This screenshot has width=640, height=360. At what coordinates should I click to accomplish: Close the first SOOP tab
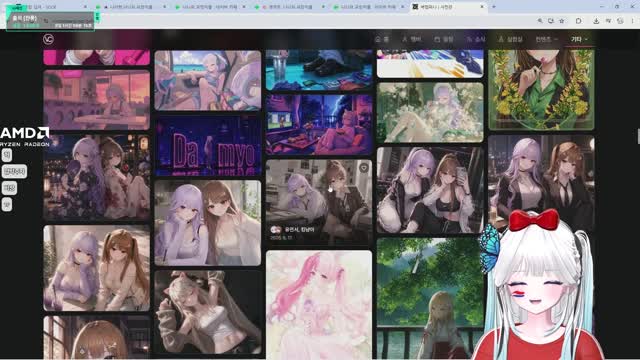[85, 7]
